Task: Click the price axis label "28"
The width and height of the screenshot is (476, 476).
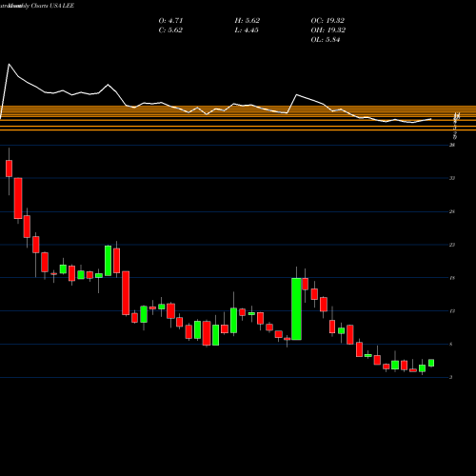Action: (x=452, y=211)
